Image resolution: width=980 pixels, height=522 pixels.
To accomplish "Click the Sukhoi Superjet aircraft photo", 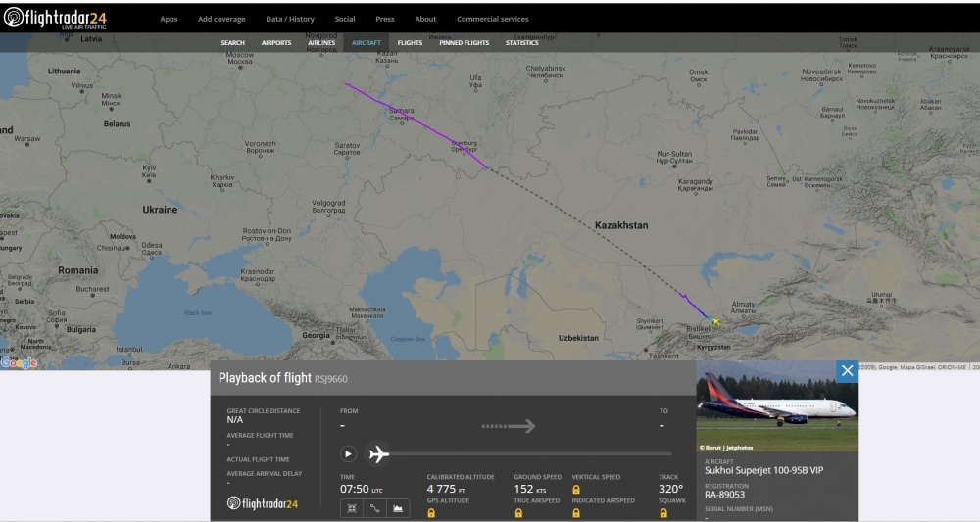I will tap(777, 405).
